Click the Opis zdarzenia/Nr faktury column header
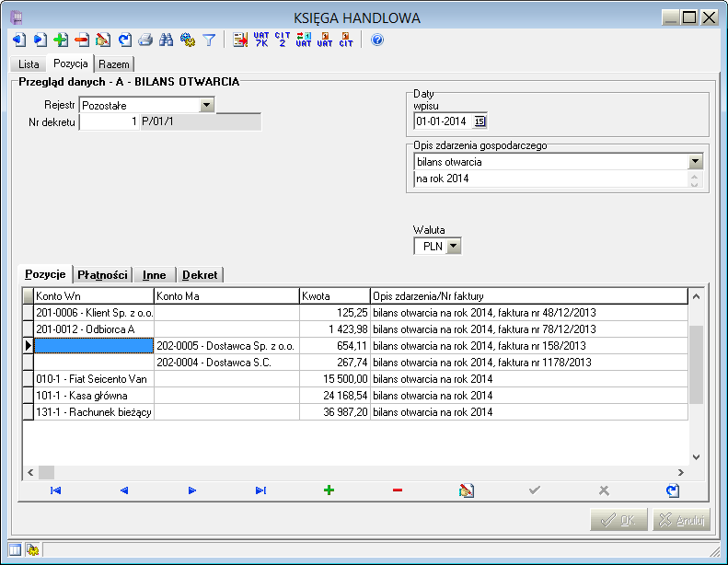Image resolution: width=728 pixels, height=565 pixels. click(529, 296)
